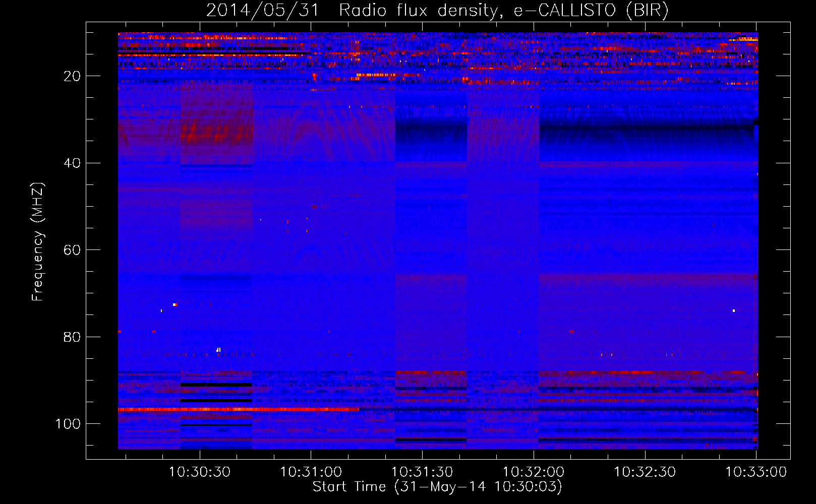The height and width of the screenshot is (504, 816).
Task: Click the "40" frequency tick label
Action: click(72, 163)
